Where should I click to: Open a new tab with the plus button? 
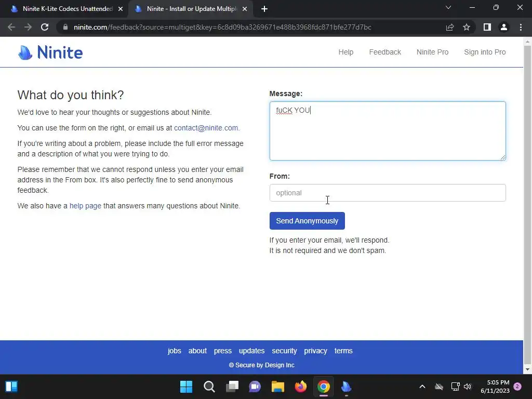264,9
